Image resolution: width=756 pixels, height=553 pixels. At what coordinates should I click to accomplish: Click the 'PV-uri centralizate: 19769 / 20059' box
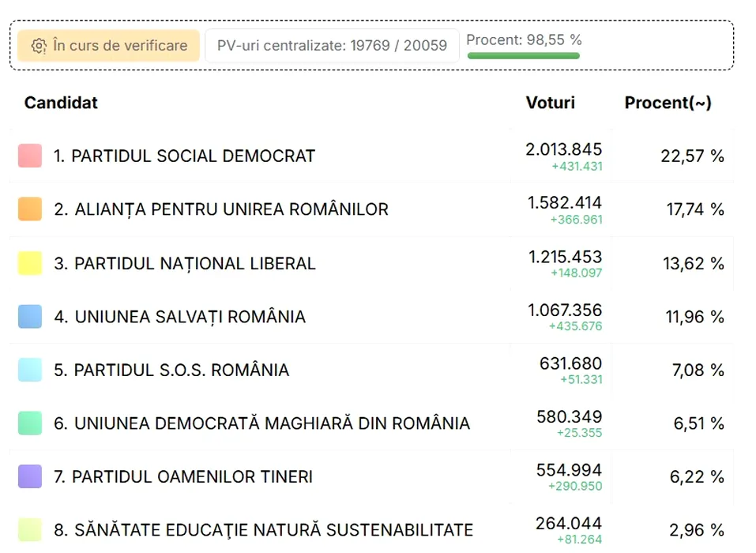[x=332, y=45]
